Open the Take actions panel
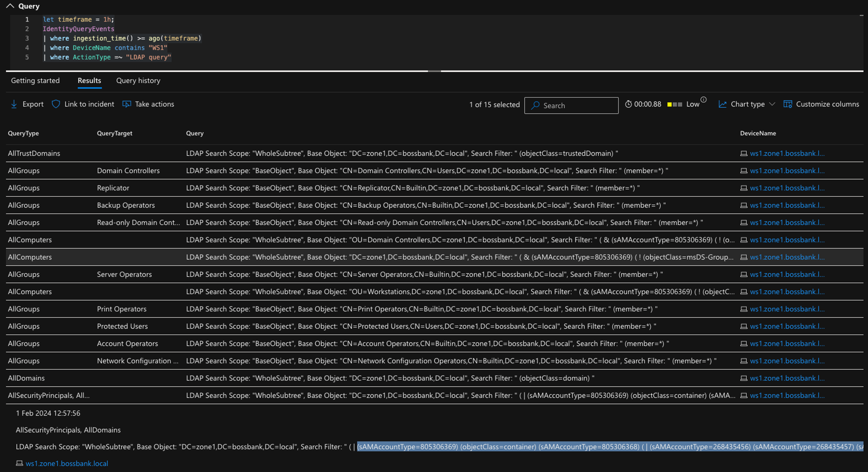Screen dimensions: 868x472 pos(148,104)
